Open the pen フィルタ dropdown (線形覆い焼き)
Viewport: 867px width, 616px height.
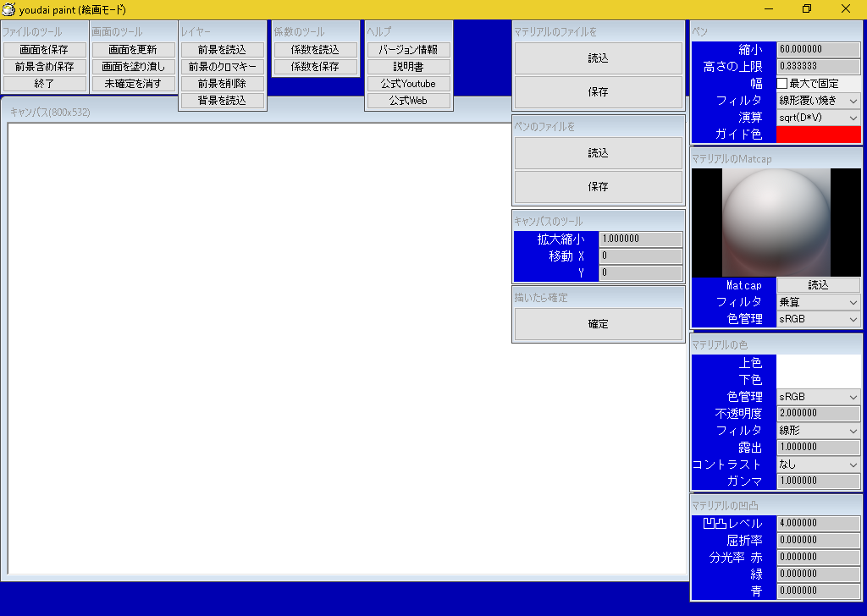click(x=818, y=101)
